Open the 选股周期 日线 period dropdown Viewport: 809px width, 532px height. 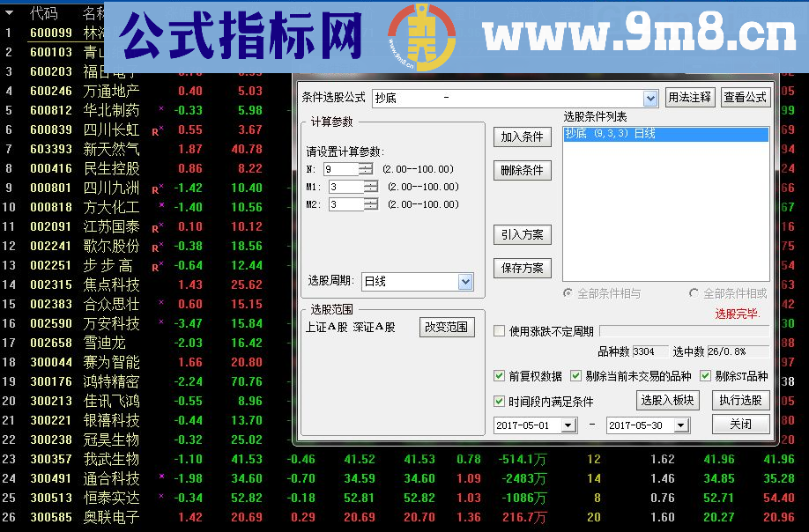coord(465,282)
